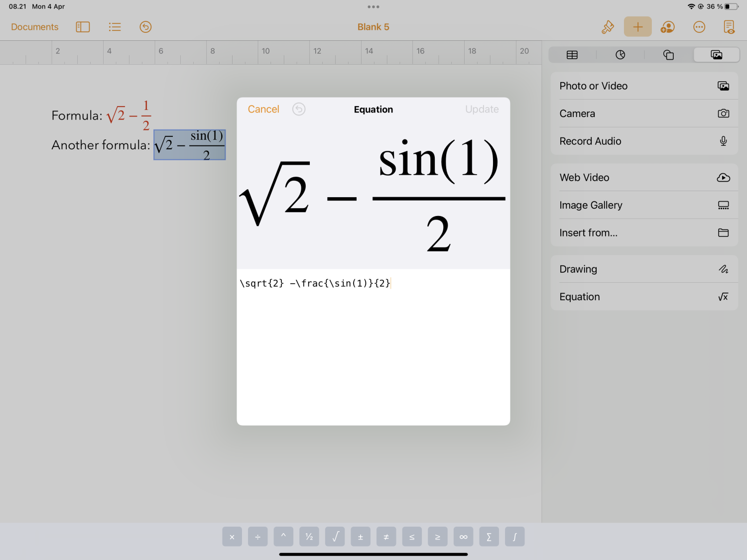The height and width of the screenshot is (560, 747).
Task: Open the table of contents view
Action: coord(115,26)
